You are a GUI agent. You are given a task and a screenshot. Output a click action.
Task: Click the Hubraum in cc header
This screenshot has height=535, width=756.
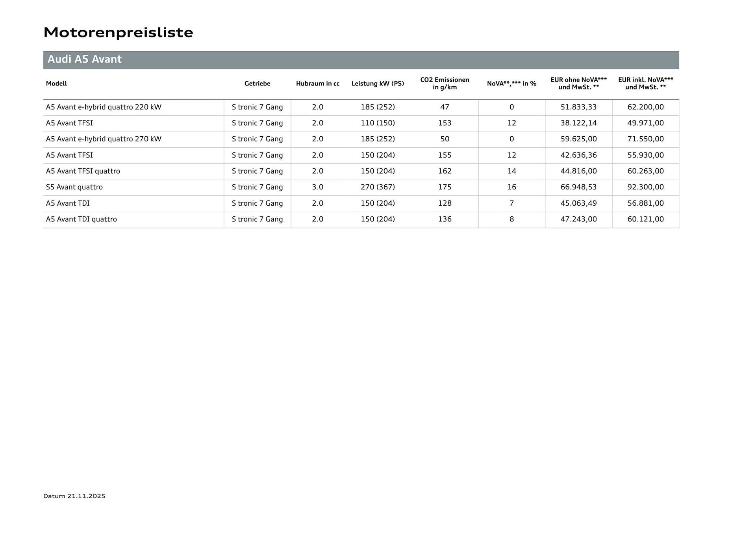317,84
